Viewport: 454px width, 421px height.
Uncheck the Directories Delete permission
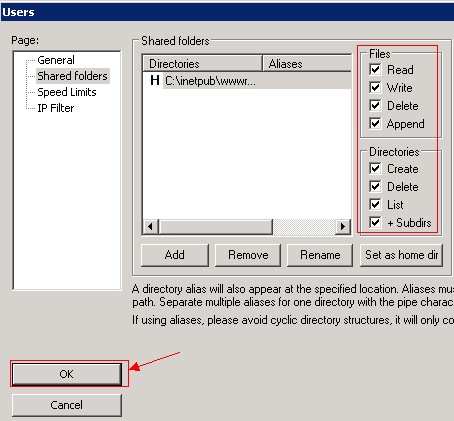tap(375, 186)
